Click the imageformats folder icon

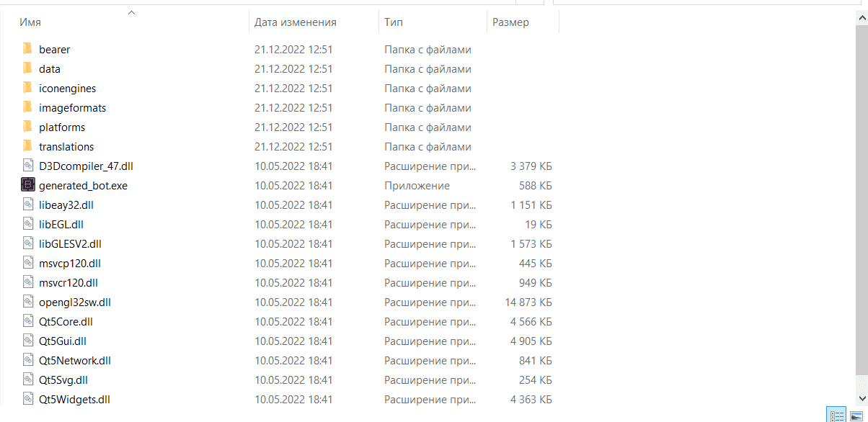[27, 107]
